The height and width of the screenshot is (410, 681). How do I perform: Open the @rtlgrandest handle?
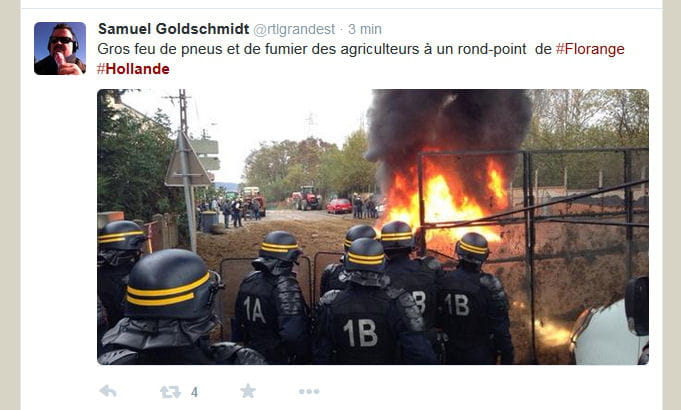(294, 30)
